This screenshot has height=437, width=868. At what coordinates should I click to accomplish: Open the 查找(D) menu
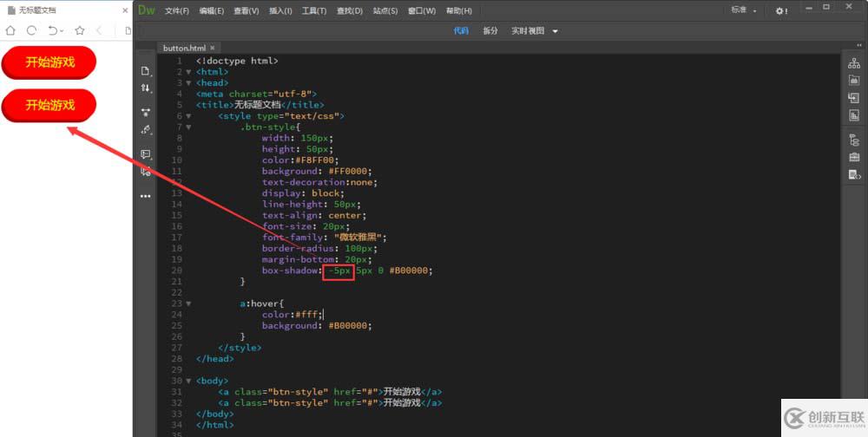click(x=349, y=11)
